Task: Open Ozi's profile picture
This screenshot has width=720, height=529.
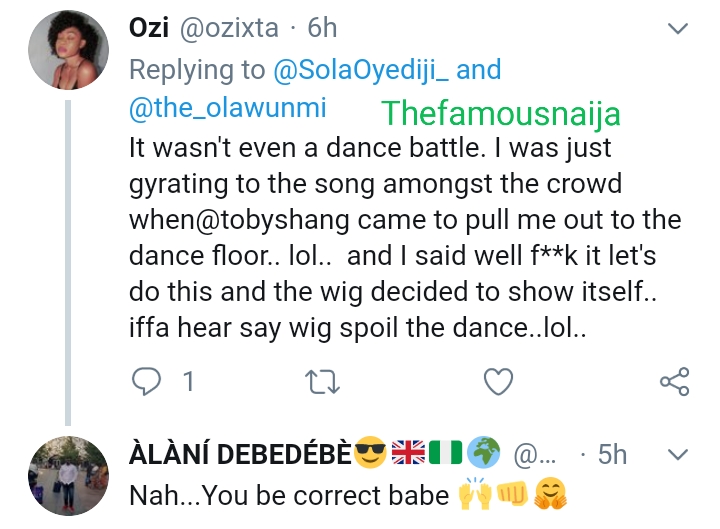Action: click(x=68, y=55)
